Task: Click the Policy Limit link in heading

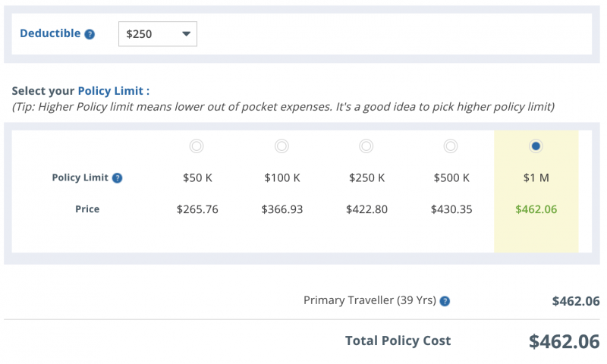Action: tap(111, 91)
